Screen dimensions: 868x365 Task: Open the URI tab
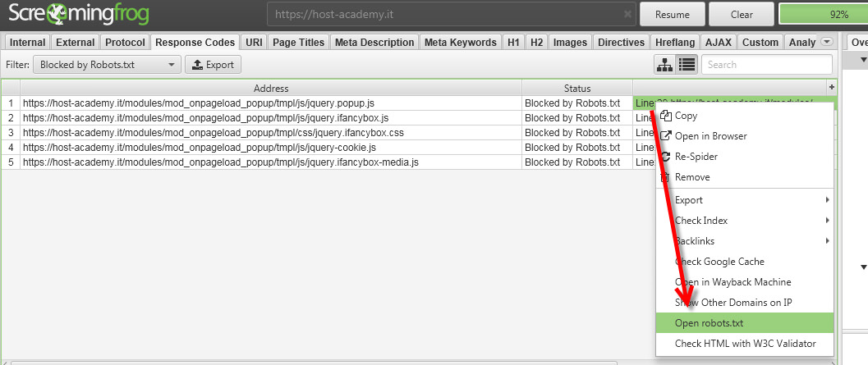point(254,42)
